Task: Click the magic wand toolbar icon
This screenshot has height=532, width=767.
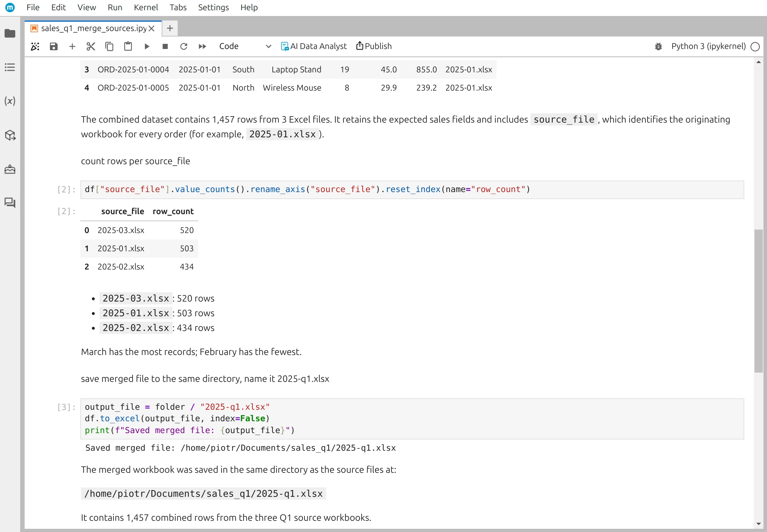Action: (x=35, y=46)
